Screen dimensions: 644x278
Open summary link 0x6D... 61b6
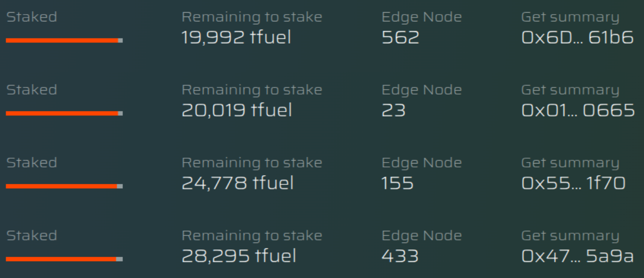[577, 37]
